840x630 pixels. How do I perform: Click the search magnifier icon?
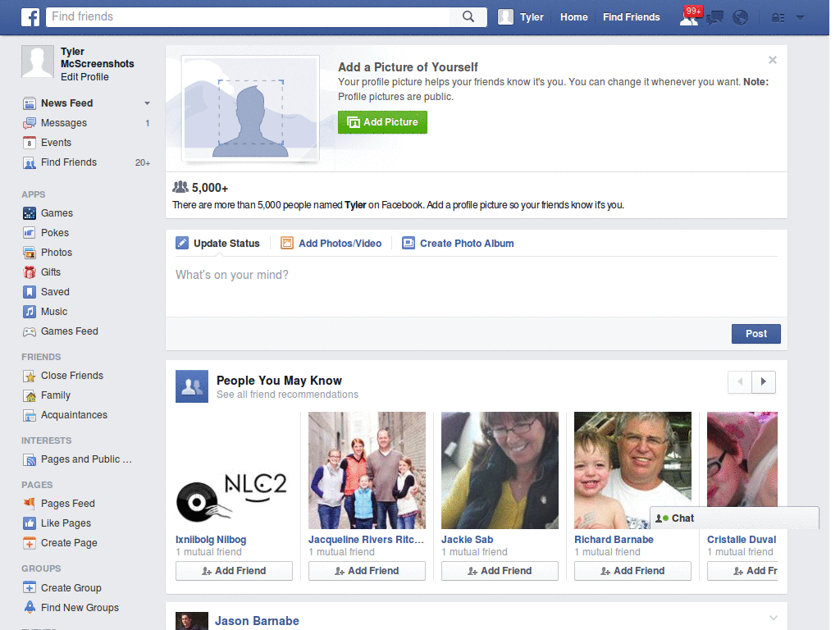468,16
